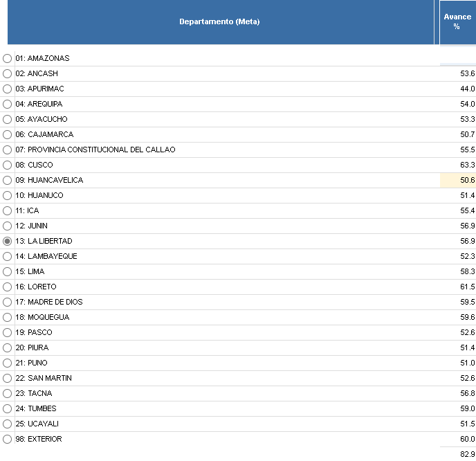Select the 25: UCAYALI radio button
This screenshot has width=476, height=461.
point(8,424)
